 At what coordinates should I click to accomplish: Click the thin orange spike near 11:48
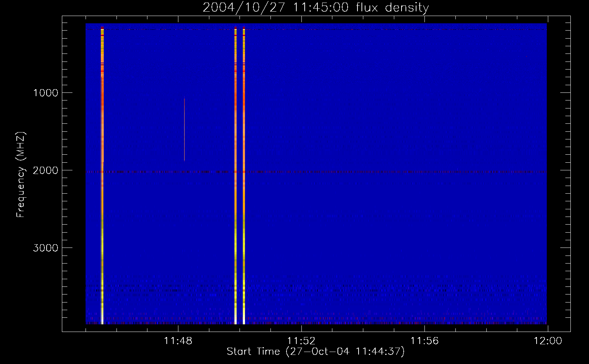184,129
